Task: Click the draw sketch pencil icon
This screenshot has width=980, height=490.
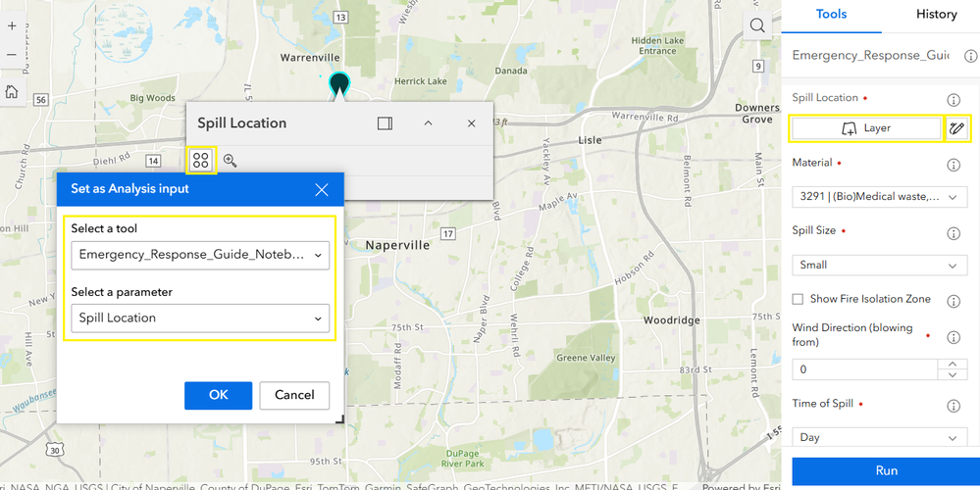Action: tap(956, 128)
